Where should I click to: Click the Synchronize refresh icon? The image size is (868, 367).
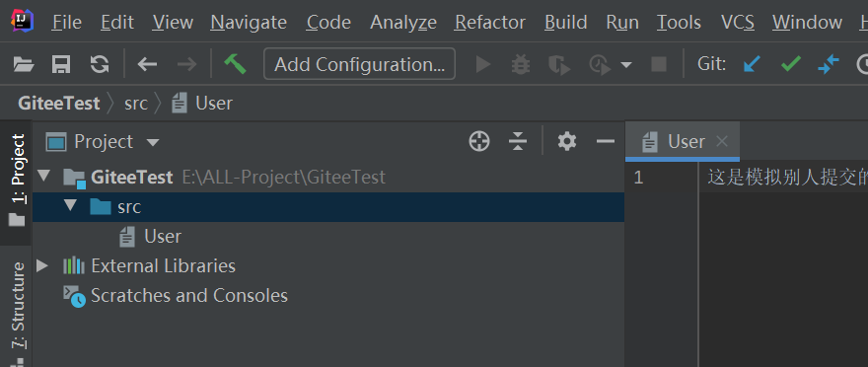click(100, 65)
